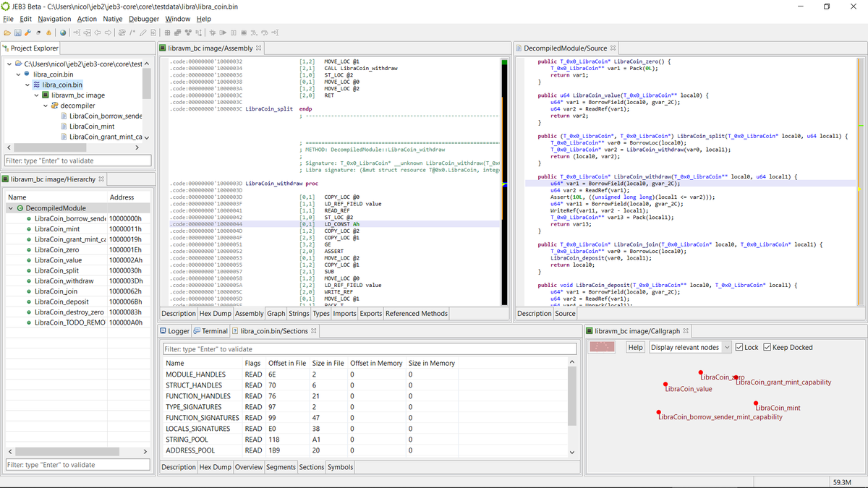Close the DecompiledModule/Source tab

click(613, 48)
